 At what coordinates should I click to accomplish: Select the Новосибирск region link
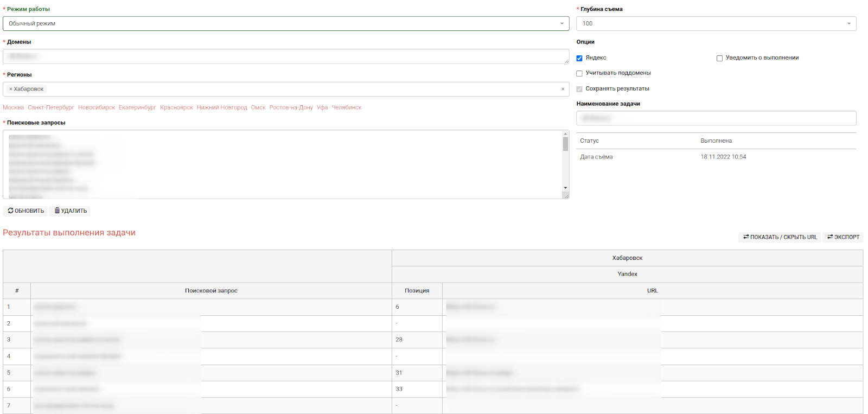point(97,107)
